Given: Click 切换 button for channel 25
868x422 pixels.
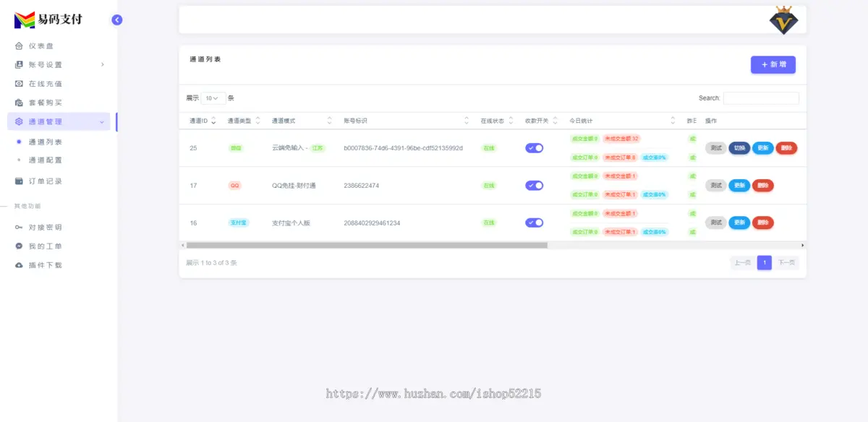Looking at the screenshot, I should (x=739, y=147).
